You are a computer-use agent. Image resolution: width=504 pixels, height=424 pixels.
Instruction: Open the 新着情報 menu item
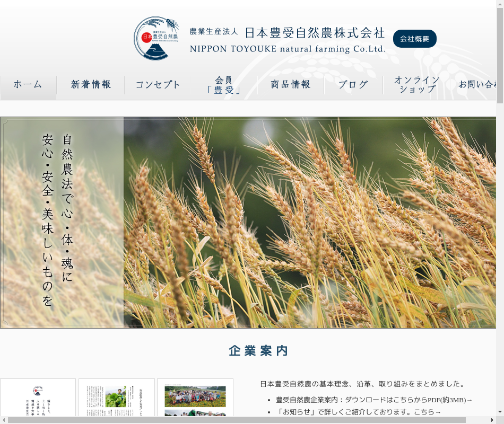pos(91,85)
